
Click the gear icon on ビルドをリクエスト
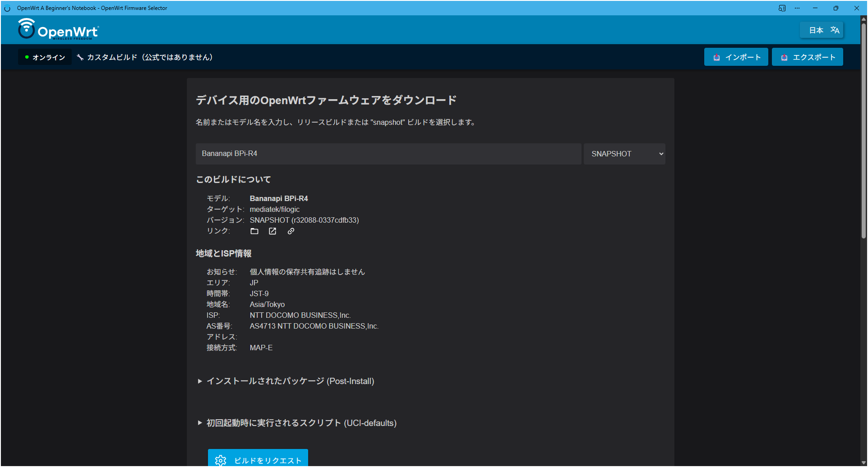coord(221,460)
